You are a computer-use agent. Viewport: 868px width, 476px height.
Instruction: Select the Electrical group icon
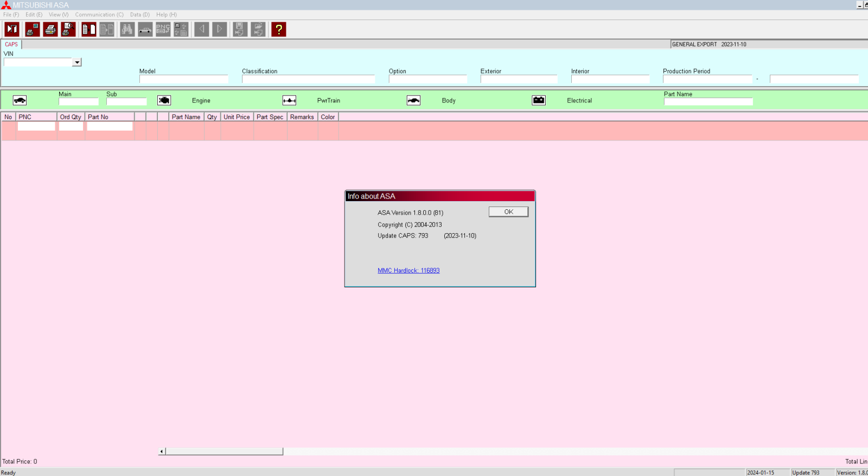tap(539, 100)
